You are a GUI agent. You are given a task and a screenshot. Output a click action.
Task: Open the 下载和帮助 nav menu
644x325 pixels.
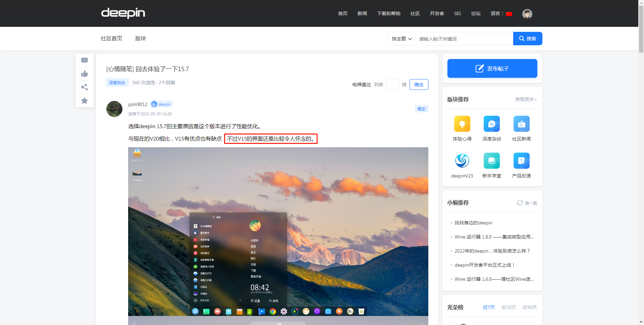[x=389, y=13]
